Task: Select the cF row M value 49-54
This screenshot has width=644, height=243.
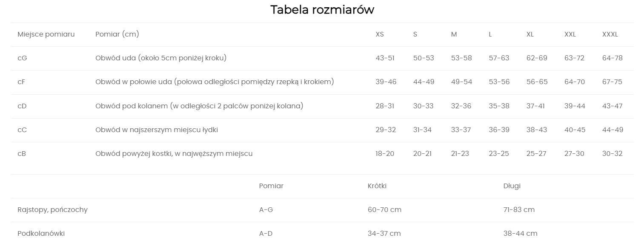Action: [x=461, y=82]
